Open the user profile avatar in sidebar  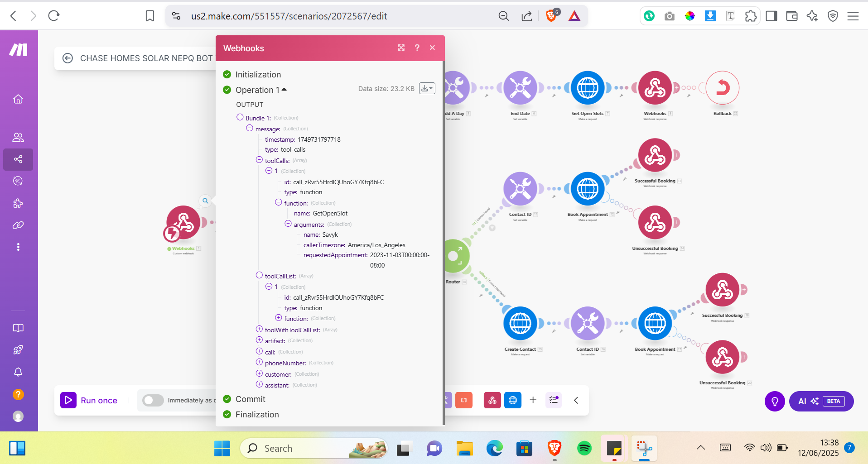click(x=18, y=416)
